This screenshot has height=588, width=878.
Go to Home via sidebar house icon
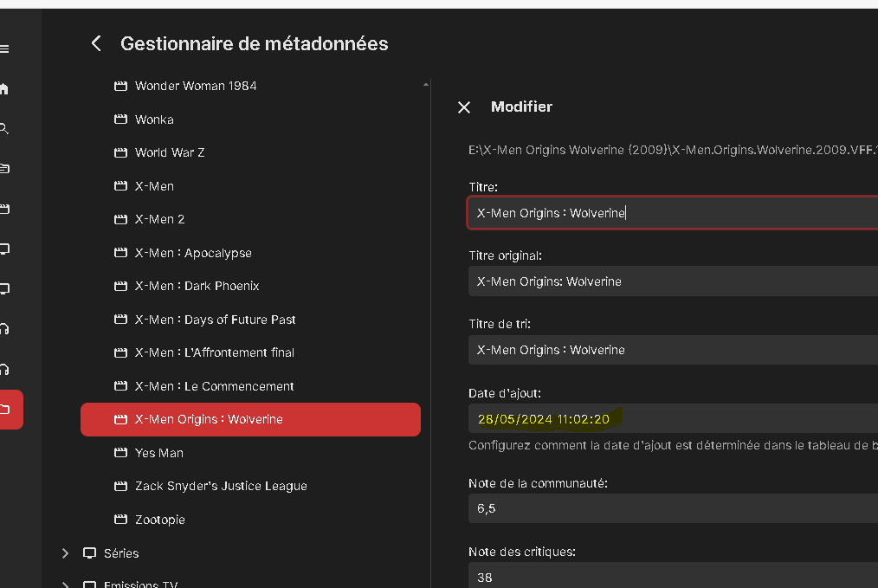point(4,88)
